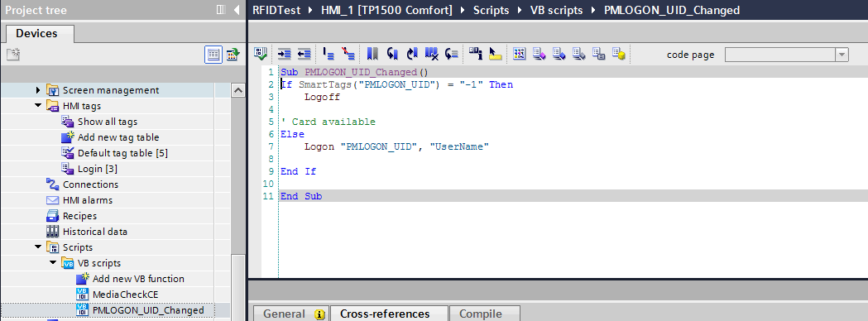868x321 pixels.
Task: Collapse the Scripts tree node
Action: pyautogui.click(x=38, y=247)
